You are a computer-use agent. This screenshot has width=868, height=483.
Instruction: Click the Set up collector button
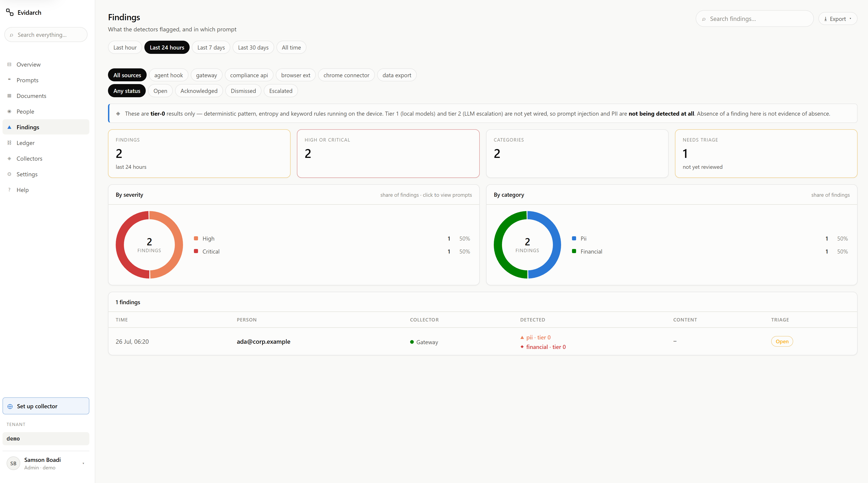tap(46, 406)
